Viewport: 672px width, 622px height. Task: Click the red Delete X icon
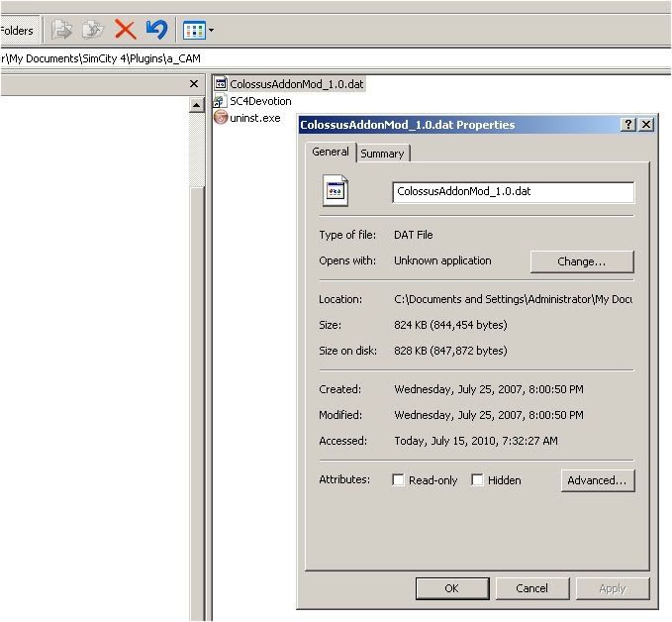pyautogui.click(x=125, y=30)
